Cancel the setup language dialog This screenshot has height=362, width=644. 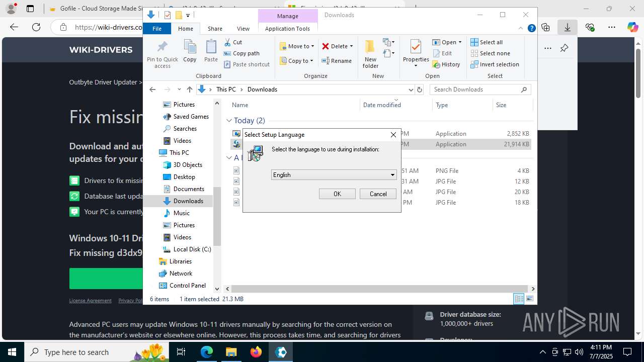(x=378, y=194)
